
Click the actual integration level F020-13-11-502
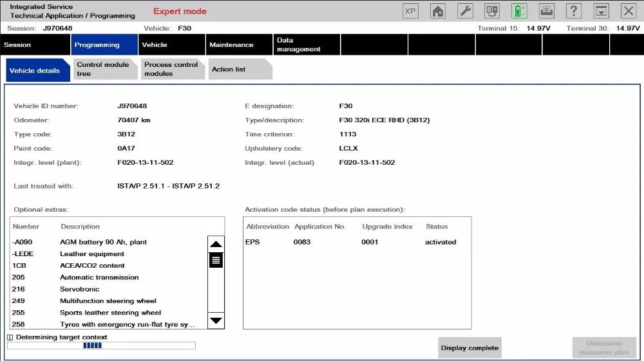[x=367, y=162]
